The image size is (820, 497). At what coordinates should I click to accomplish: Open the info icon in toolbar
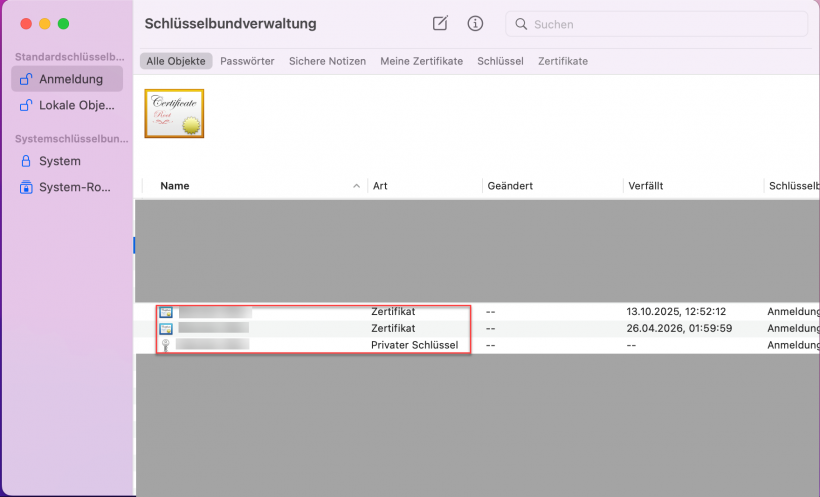point(475,24)
